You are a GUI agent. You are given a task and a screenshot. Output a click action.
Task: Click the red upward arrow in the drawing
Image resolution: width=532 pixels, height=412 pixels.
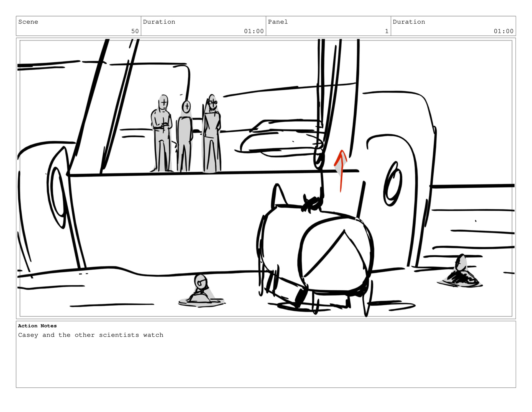341,169
